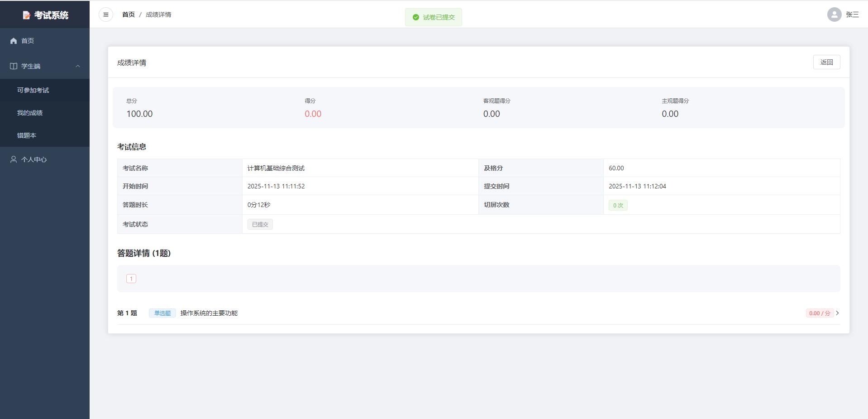Click the 单选题 tag on question 1
Screen dimensions: 868x419
pyautogui.click(x=162, y=313)
